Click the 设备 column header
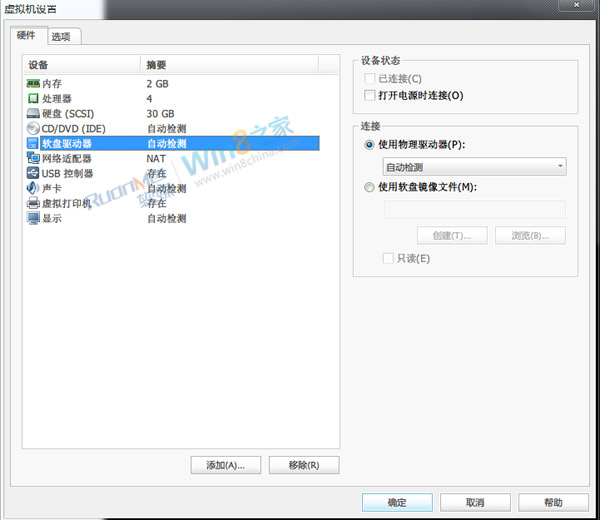600x520 pixels. point(82,65)
